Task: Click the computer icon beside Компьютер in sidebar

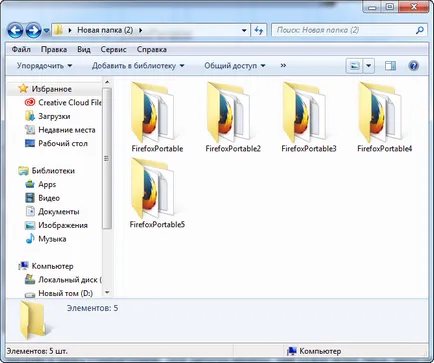Action: click(23, 266)
